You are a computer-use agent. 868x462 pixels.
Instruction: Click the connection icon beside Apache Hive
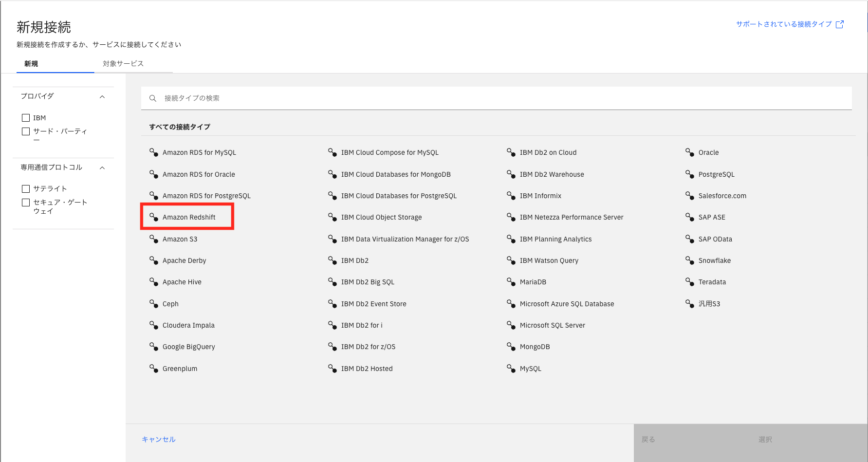tap(154, 282)
